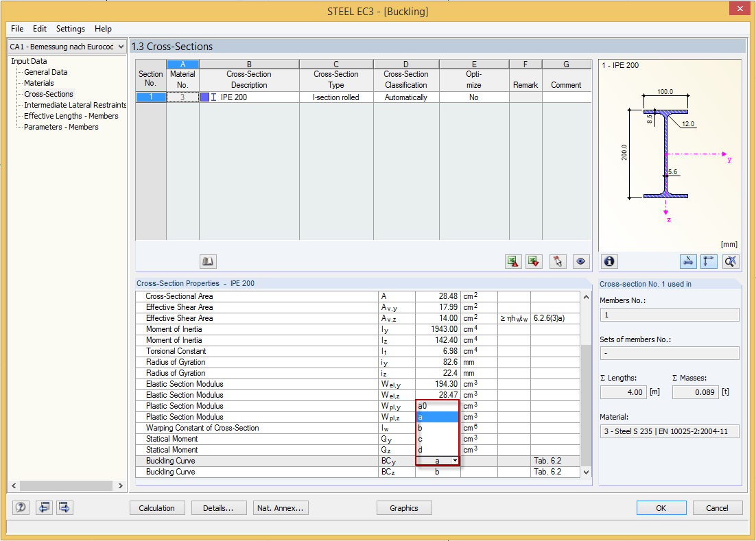Click the pick cross-section pointer icon

point(558,261)
